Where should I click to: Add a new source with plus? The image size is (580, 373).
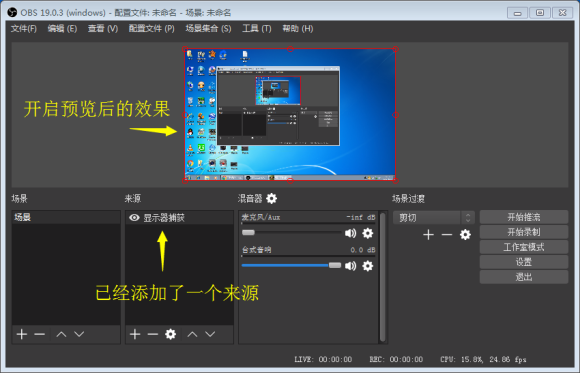click(135, 334)
